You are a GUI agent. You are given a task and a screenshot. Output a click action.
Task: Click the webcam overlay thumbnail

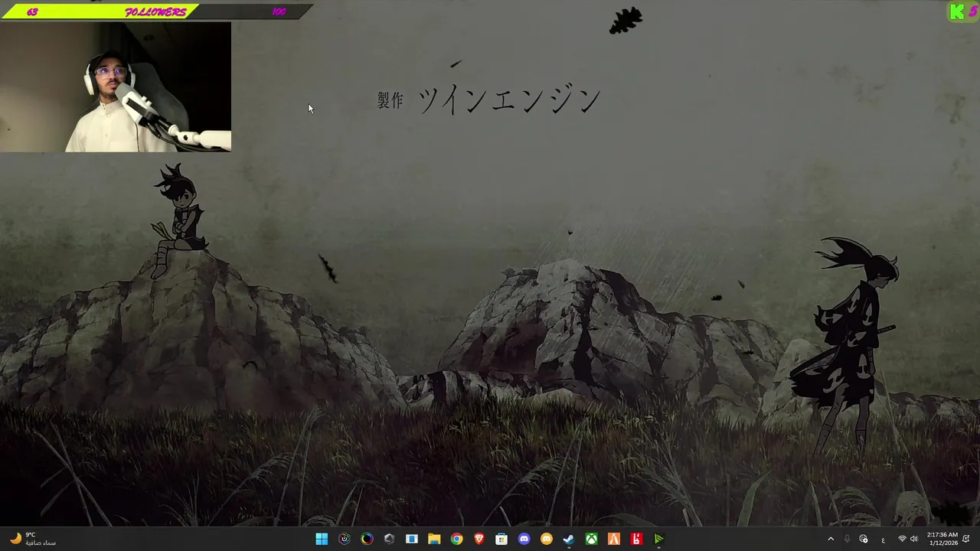(x=116, y=86)
